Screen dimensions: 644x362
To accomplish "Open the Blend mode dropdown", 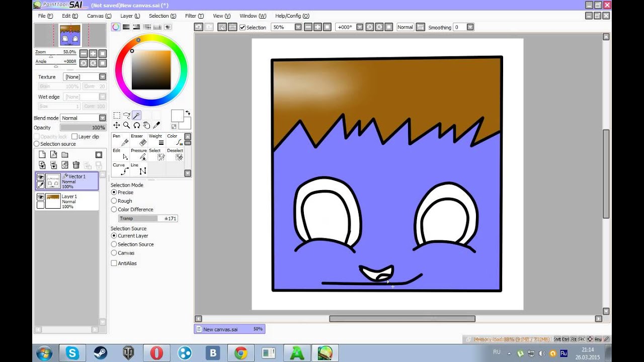I will tap(103, 118).
